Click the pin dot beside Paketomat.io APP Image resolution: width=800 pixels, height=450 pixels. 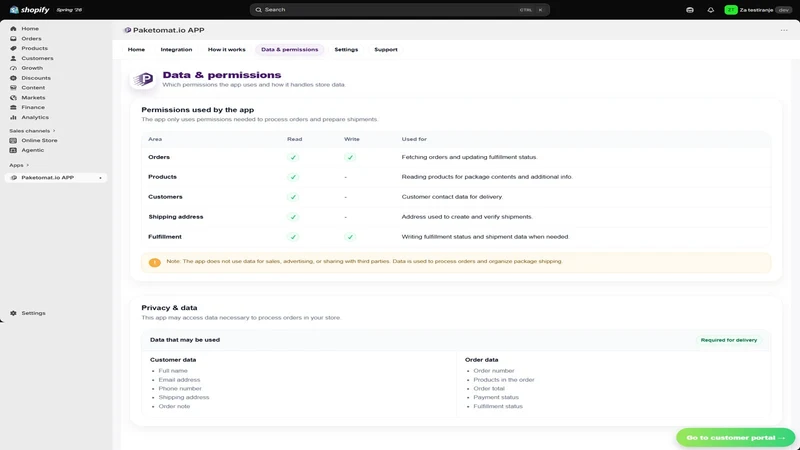[101, 178]
